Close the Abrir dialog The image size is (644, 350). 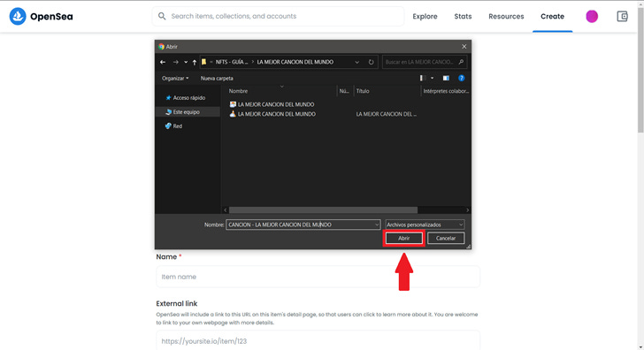[x=464, y=46]
